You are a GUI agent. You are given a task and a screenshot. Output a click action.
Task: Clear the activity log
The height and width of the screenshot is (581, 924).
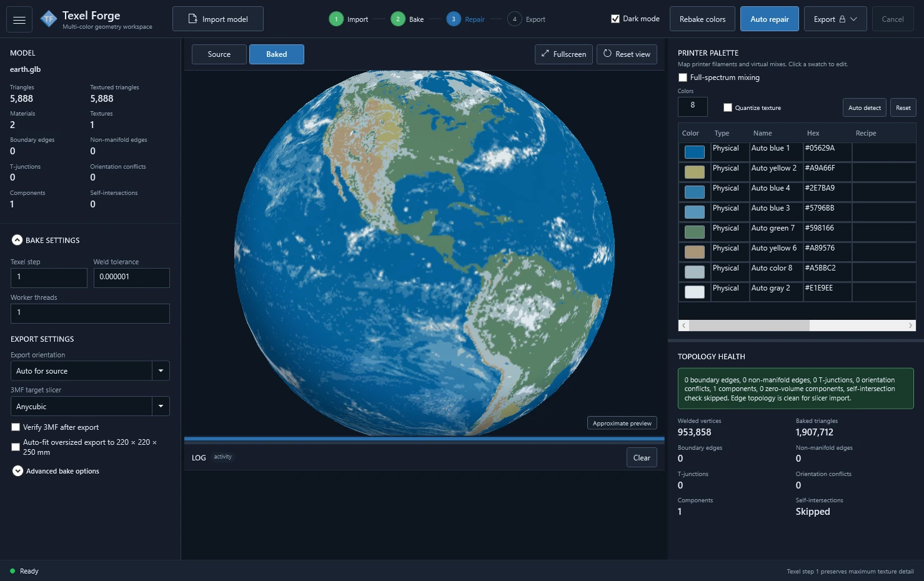[x=642, y=458]
